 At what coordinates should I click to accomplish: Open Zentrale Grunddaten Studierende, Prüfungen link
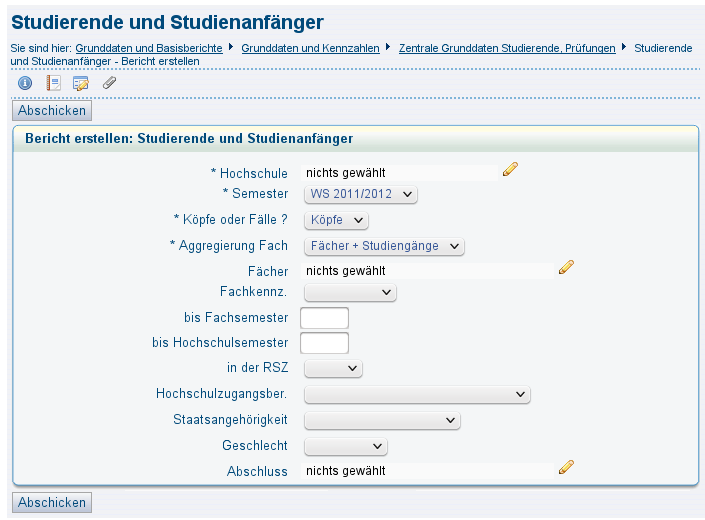(507, 48)
